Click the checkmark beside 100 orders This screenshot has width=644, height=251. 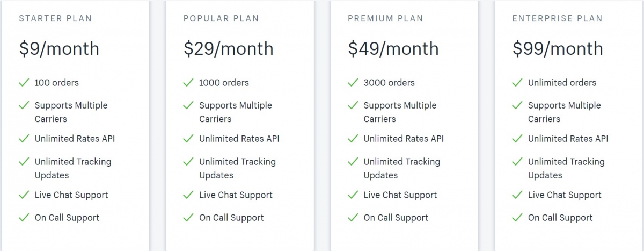(24, 83)
